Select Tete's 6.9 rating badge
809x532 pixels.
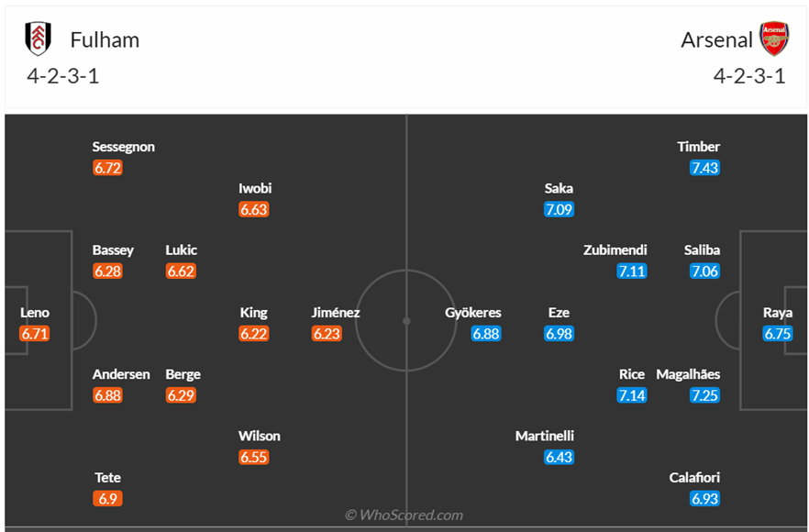[107, 499]
